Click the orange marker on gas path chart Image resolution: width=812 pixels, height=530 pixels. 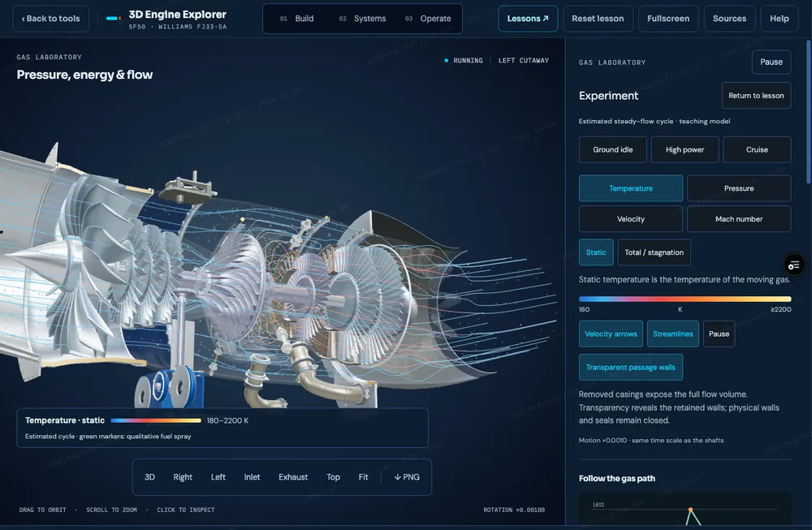coord(690,511)
